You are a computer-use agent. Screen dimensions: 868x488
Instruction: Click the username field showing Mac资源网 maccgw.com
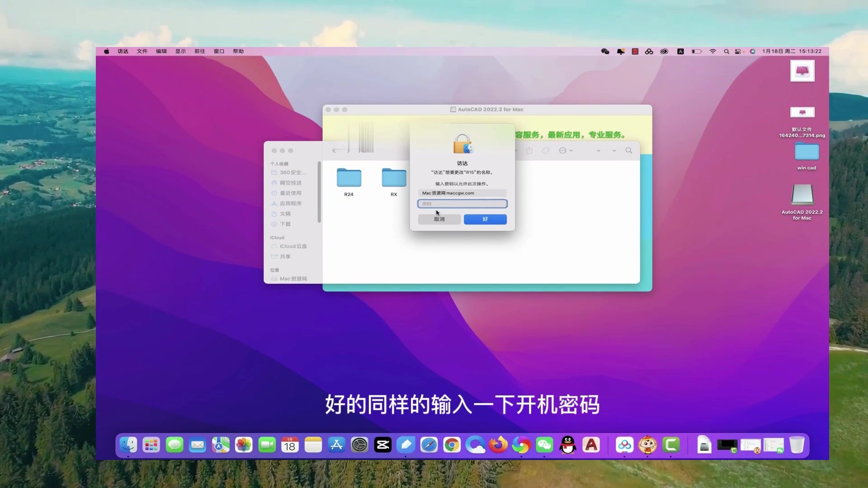[462, 193]
